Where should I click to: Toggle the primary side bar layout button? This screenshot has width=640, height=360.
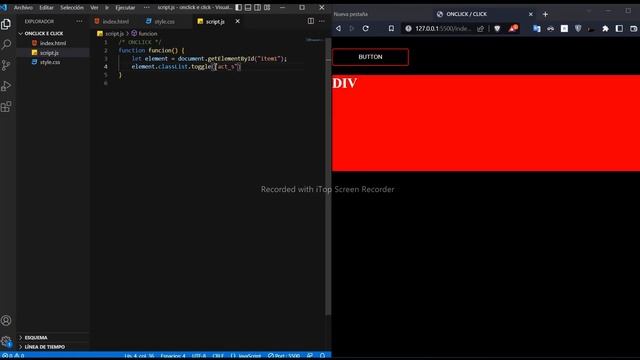tap(238, 7)
